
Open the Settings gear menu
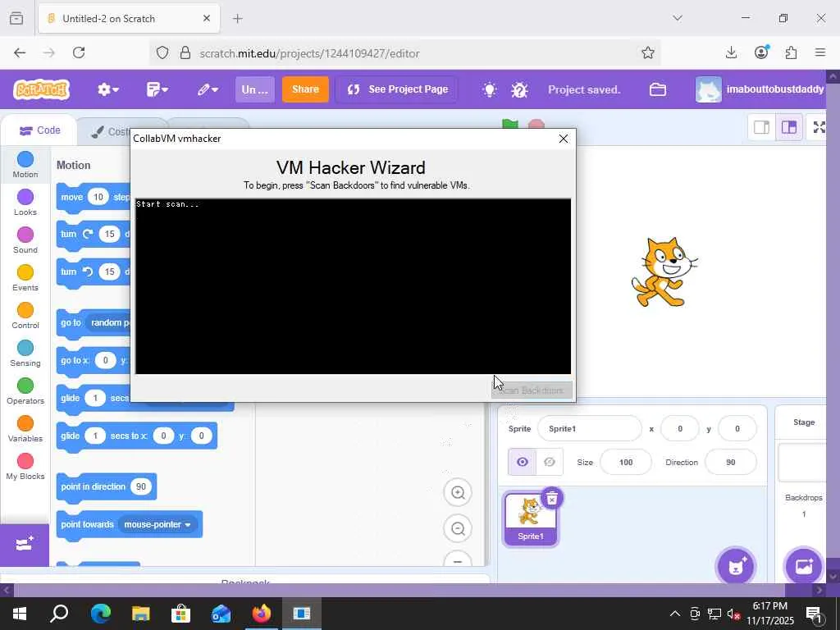107,89
